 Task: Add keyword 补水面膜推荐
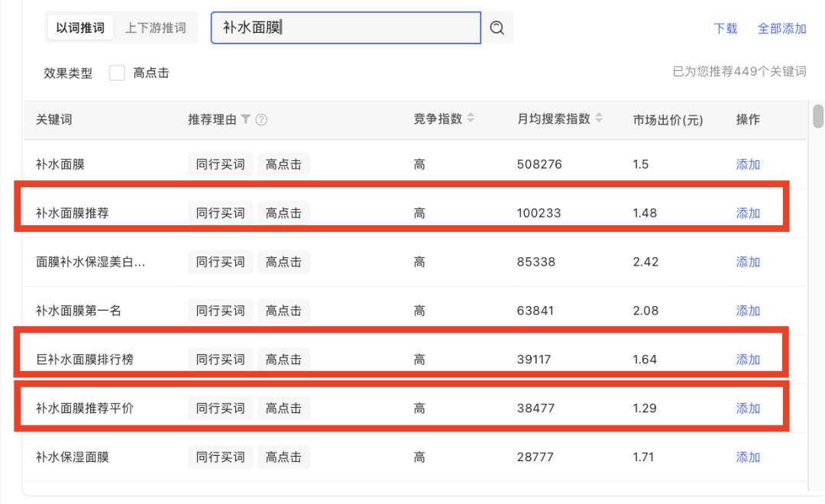pos(748,213)
